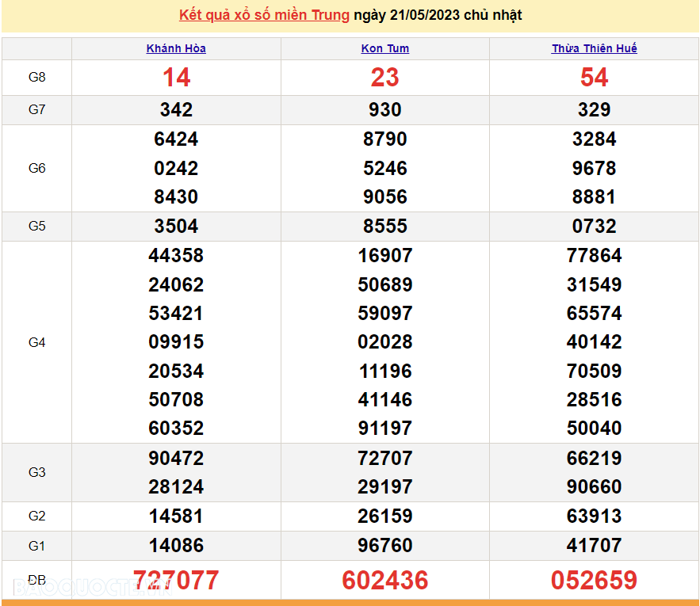Screen dimensions: 700x606
Task: Select Khánh Hòa G8 prize number 14
Action: click(176, 78)
